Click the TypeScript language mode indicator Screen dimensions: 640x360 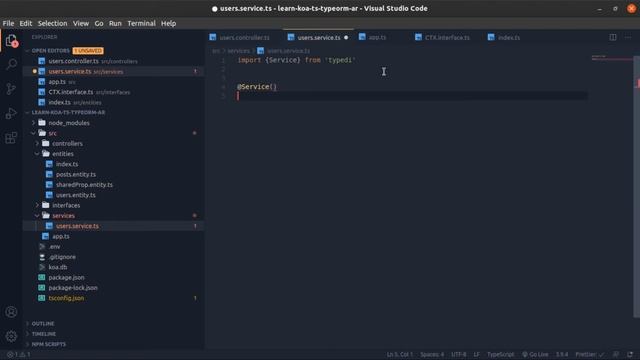pos(501,354)
